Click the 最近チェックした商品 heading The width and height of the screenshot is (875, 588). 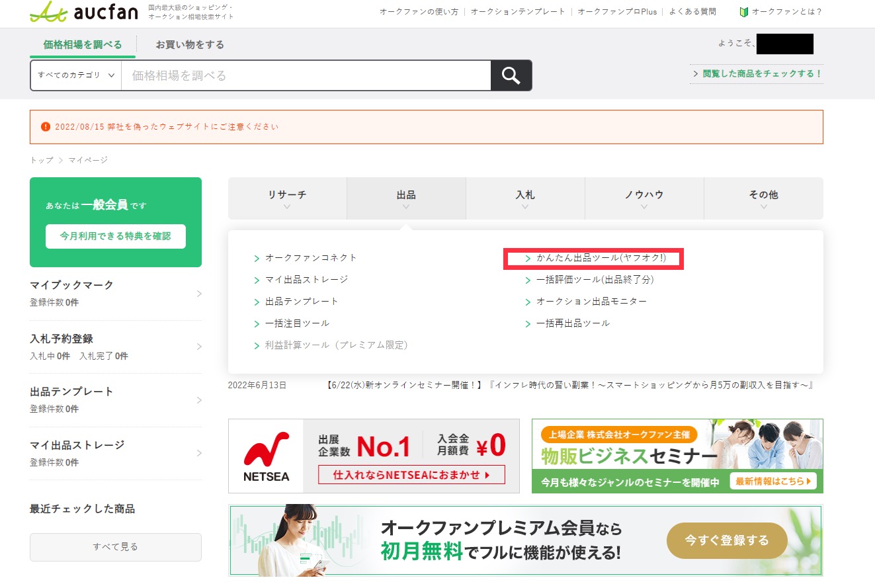tap(82, 509)
